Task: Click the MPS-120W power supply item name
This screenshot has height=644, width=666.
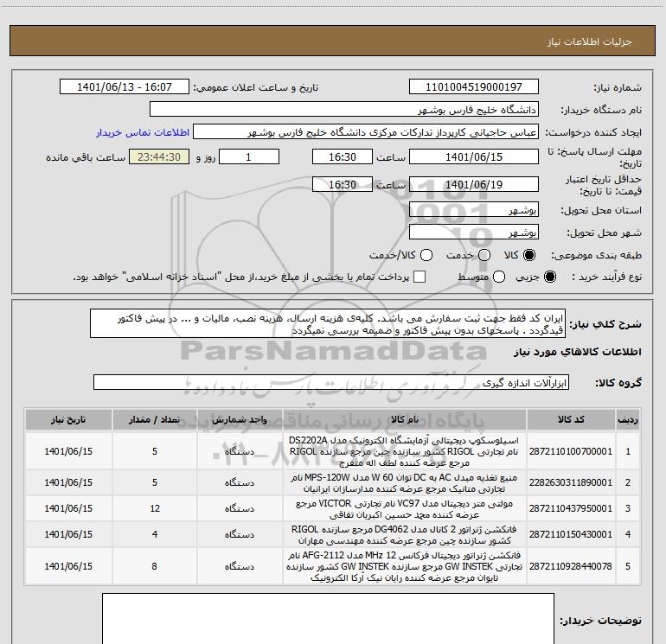Action: coord(405,483)
